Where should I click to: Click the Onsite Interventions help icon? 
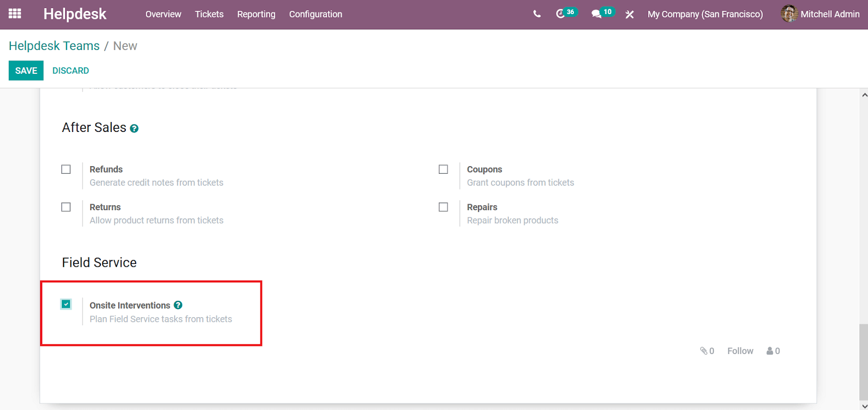coord(178,305)
